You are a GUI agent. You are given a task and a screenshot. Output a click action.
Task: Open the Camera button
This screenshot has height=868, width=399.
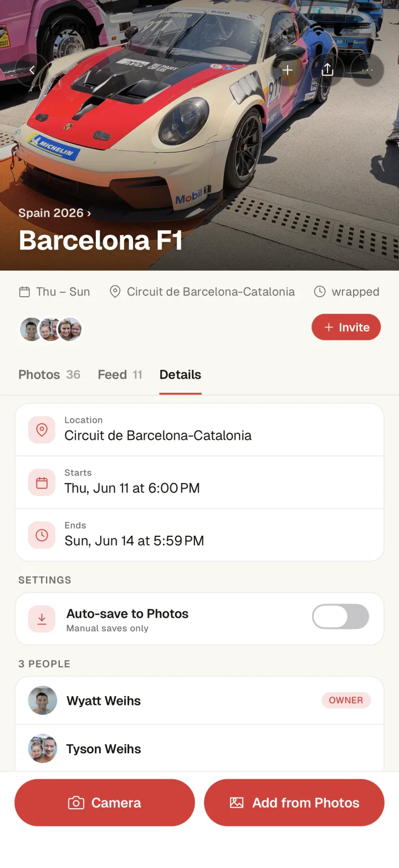click(105, 803)
